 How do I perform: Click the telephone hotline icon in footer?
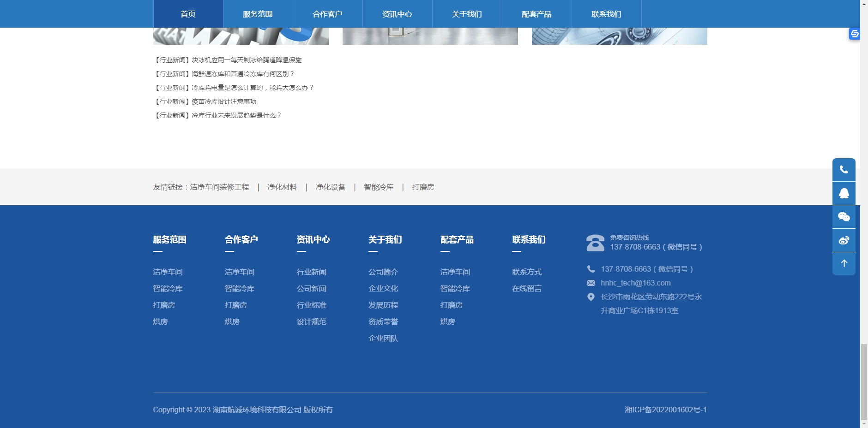click(x=595, y=243)
